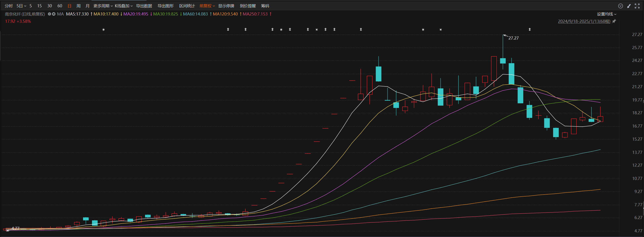
Task: Expand the 5日 multi-day dropdown
Action: pyautogui.click(x=21, y=6)
